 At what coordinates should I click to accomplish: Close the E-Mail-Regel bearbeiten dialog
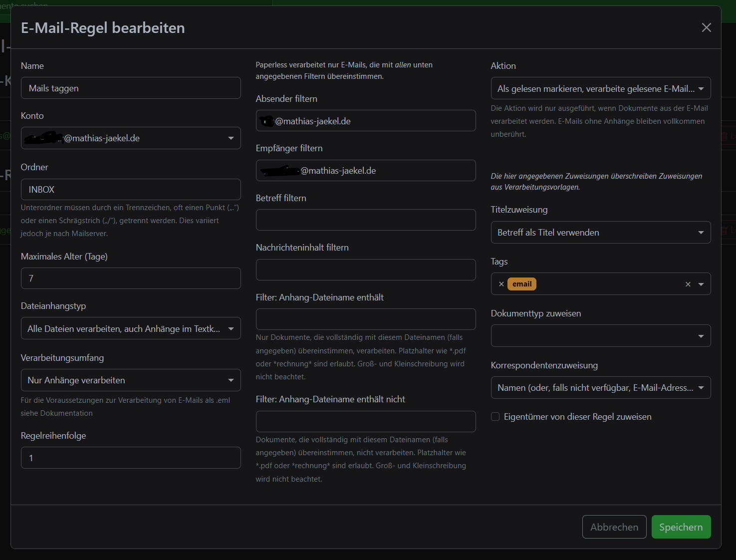tap(706, 27)
